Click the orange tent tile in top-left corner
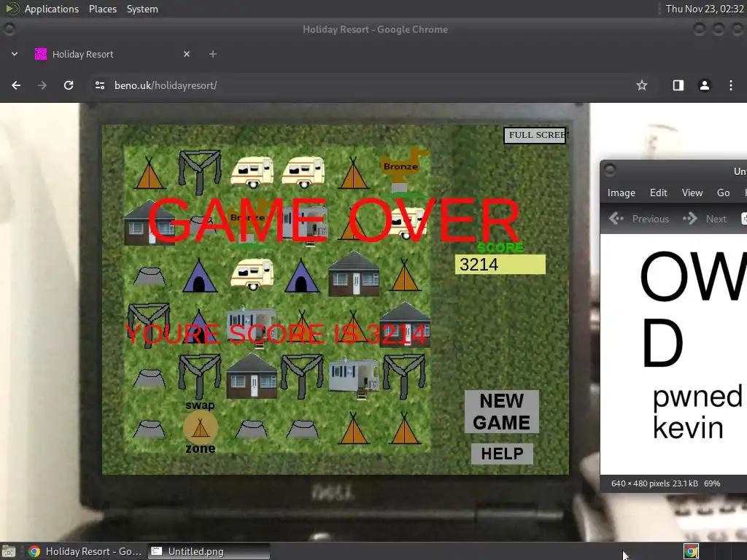The height and width of the screenshot is (560, 747). pyautogui.click(x=150, y=173)
